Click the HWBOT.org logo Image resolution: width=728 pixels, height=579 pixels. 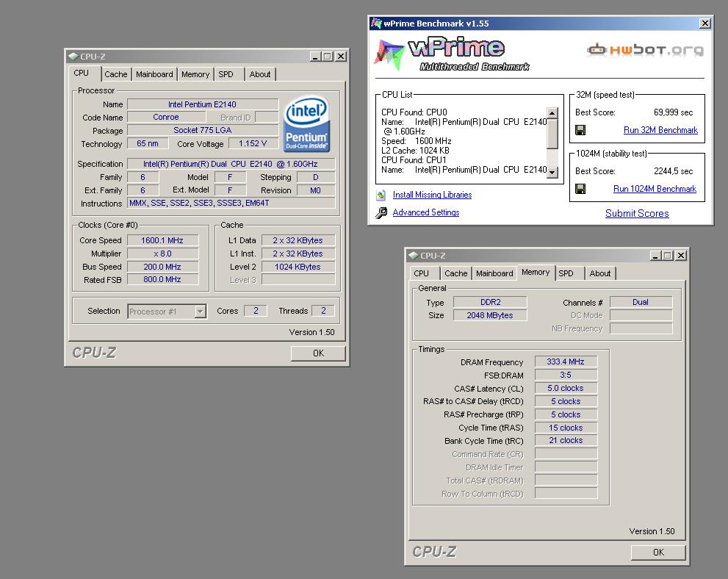pyautogui.click(x=645, y=49)
